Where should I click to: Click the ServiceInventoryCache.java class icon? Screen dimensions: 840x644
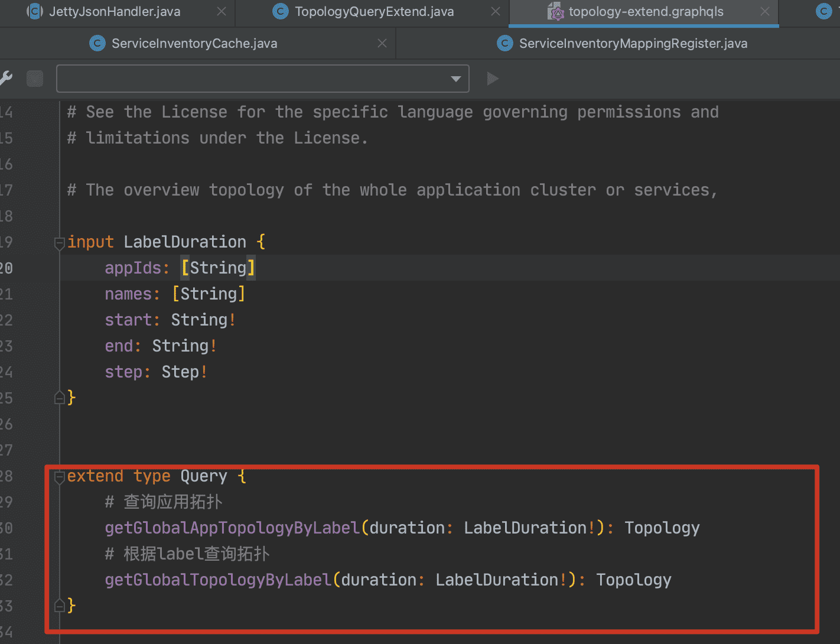point(97,43)
